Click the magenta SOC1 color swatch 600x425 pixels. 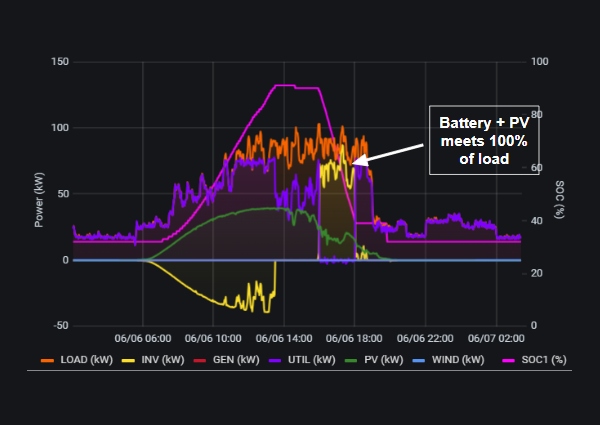point(508,360)
